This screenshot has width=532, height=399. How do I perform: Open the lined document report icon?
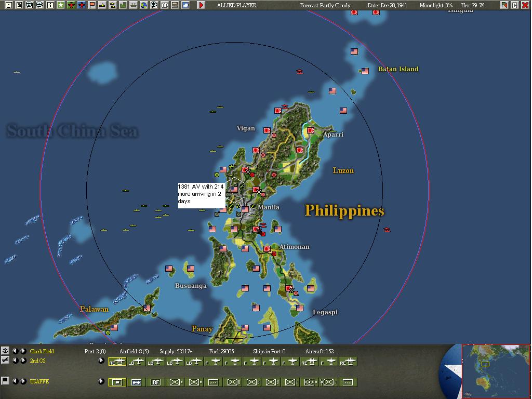click(x=19, y=5)
